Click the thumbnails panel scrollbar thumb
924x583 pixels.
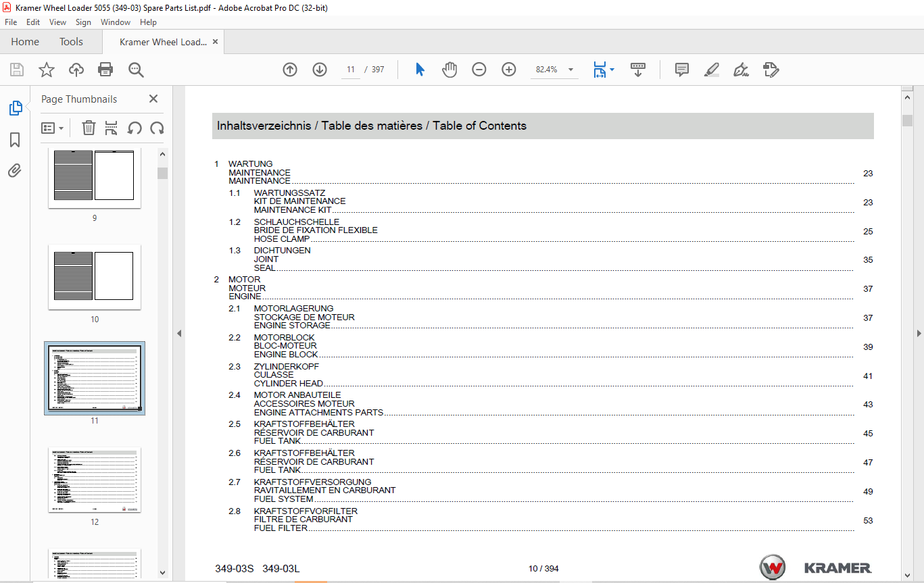[x=162, y=173]
